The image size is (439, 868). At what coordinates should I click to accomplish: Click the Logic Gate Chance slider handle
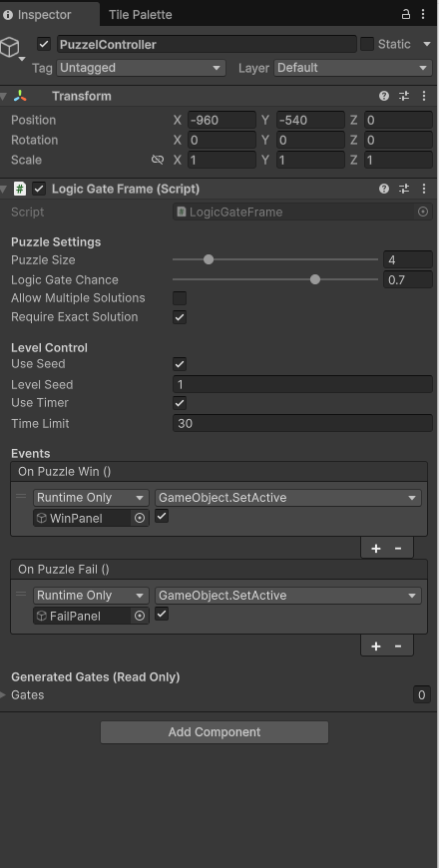click(x=315, y=279)
